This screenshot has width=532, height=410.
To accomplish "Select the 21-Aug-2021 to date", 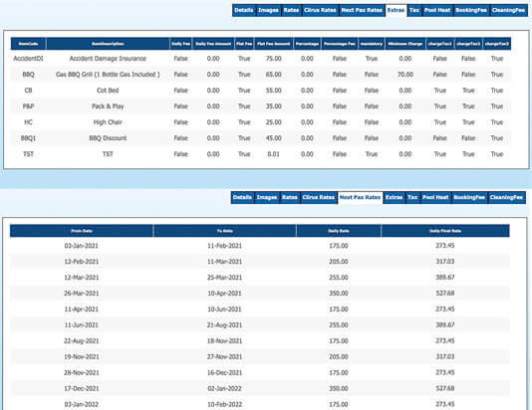I will click(224, 325).
